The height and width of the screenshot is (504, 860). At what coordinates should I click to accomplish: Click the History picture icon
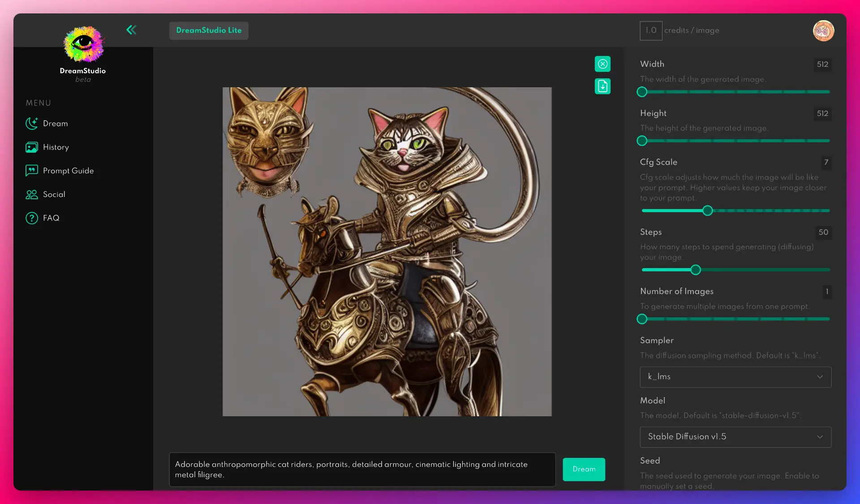point(31,147)
